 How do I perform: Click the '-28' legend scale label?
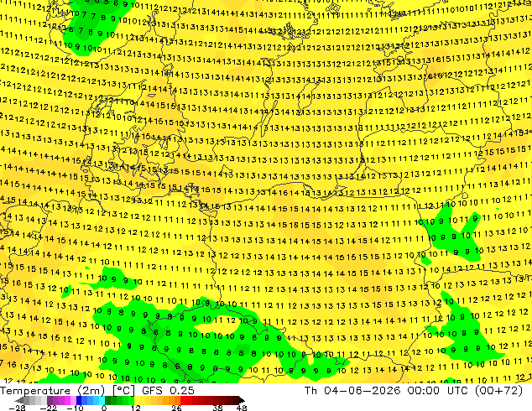coord(17,408)
